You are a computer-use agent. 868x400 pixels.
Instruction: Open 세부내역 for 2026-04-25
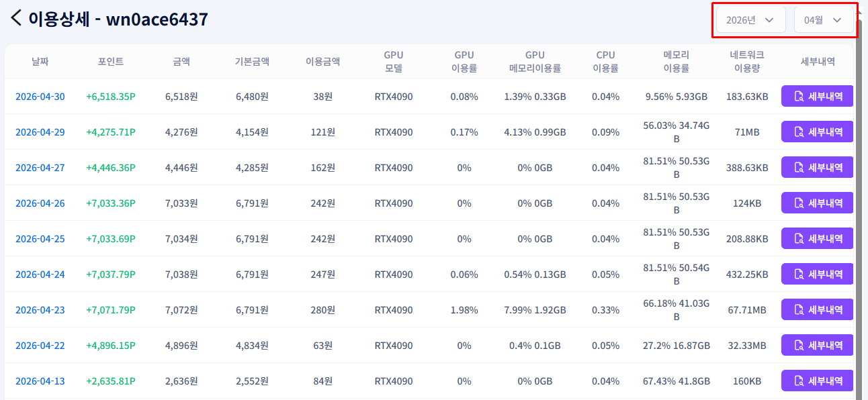pos(817,239)
